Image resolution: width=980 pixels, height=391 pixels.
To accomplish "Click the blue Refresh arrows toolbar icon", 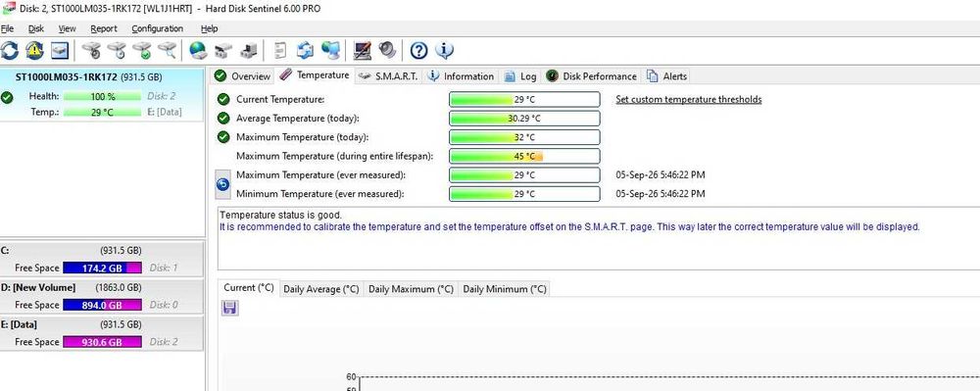I will click(x=10, y=50).
